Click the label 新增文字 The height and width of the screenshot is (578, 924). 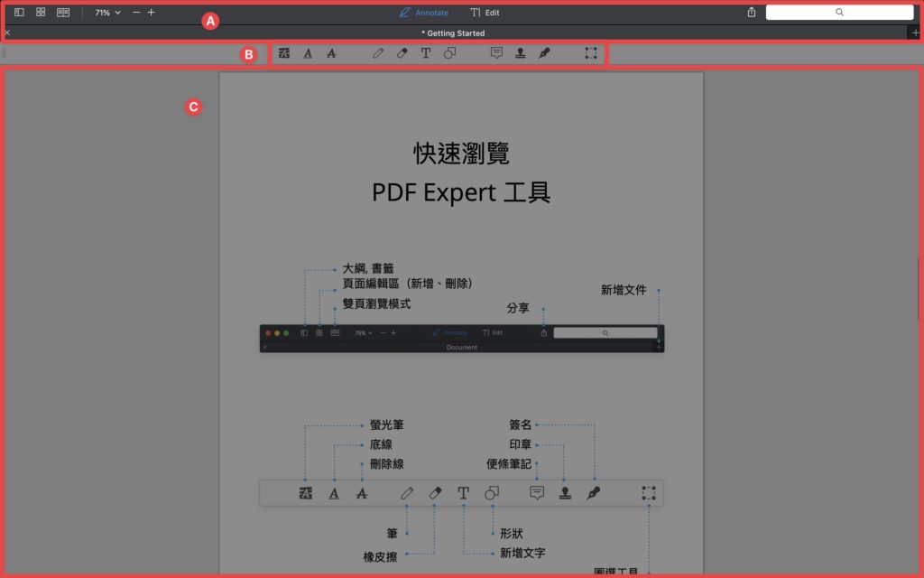[522, 554]
